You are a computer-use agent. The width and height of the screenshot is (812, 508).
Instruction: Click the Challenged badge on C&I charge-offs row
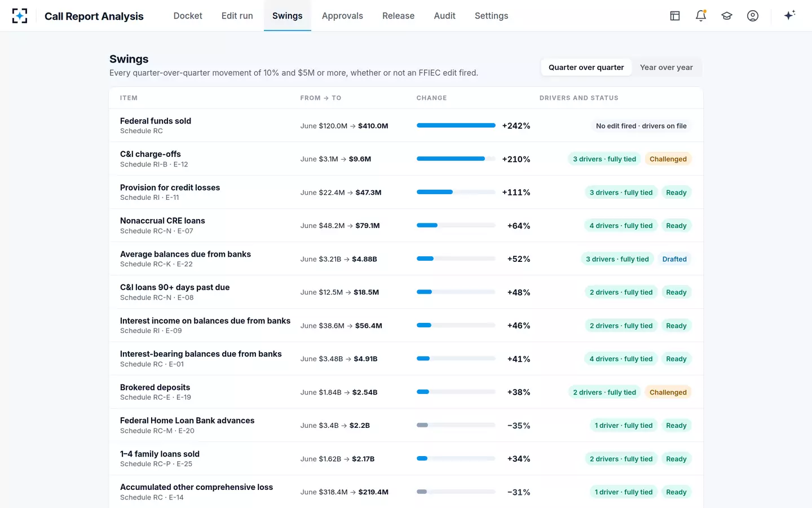[x=668, y=159]
